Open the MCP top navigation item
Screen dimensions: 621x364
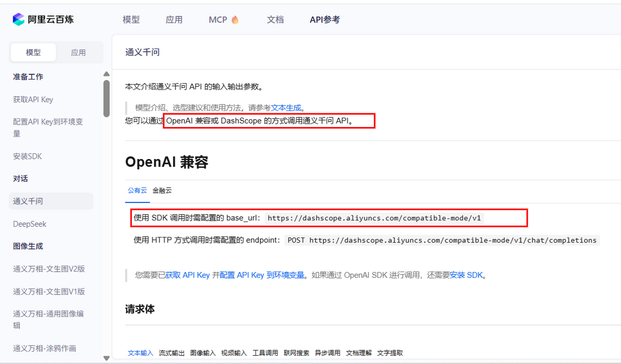pyautogui.click(x=218, y=20)
